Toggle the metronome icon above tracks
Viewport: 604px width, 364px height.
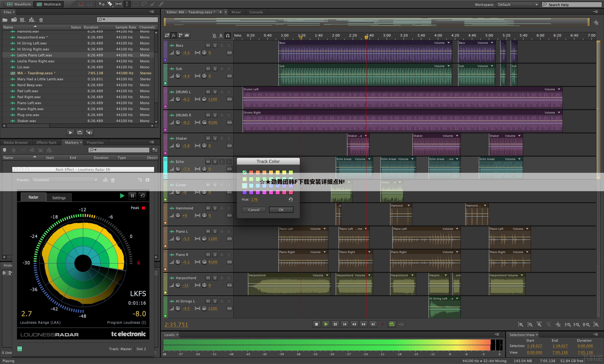pyautogui.click(x=214, y=36)
